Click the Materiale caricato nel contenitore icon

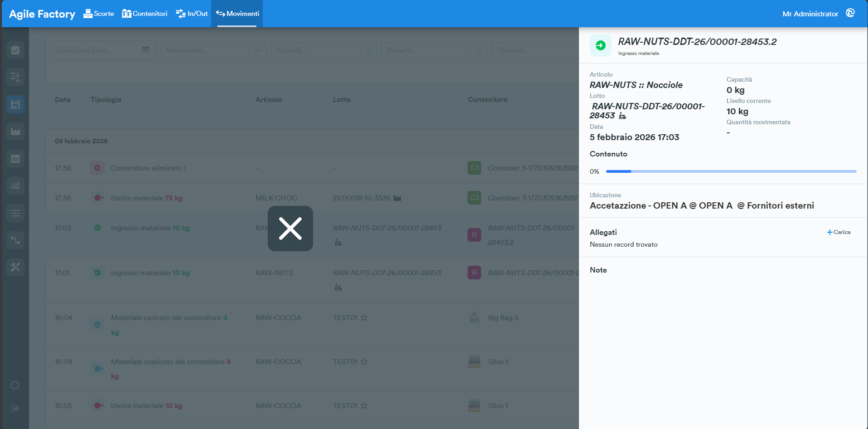tap(97, 325)
